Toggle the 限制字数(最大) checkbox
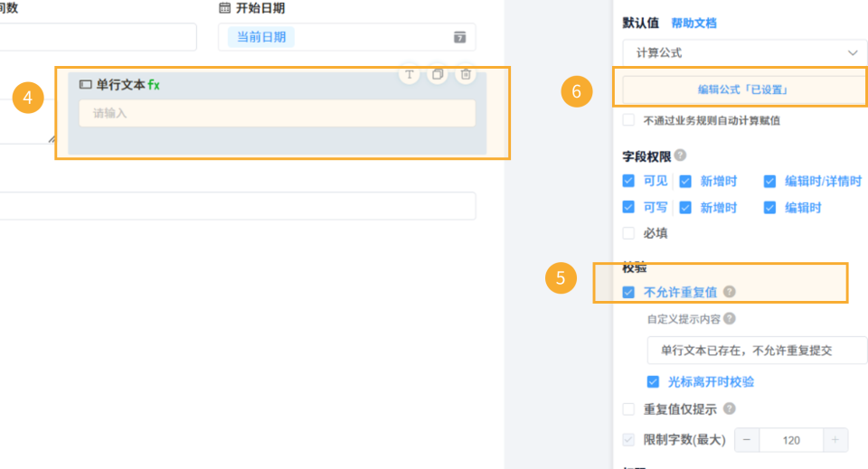 click(628, 440)
